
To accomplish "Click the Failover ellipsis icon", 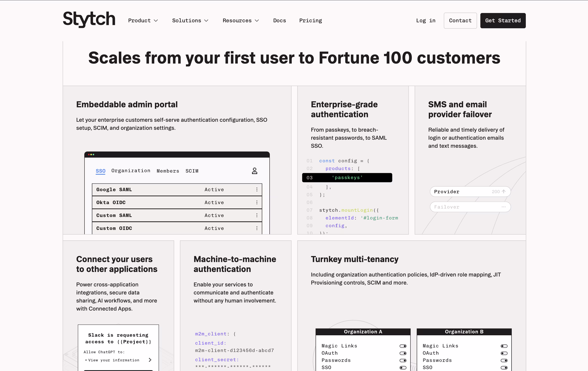I will coord(503,207).
